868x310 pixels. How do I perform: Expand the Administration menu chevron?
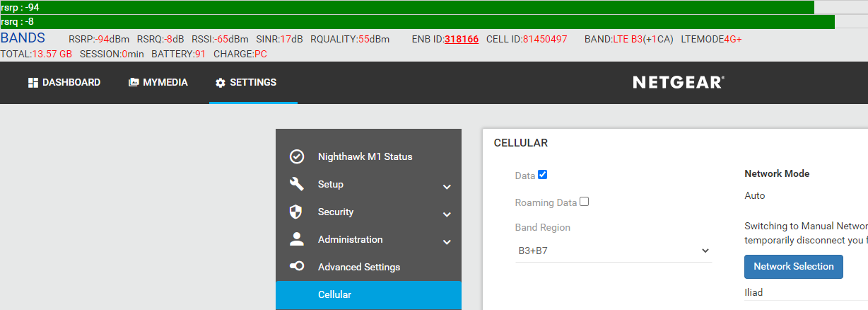tap(447, 242)
